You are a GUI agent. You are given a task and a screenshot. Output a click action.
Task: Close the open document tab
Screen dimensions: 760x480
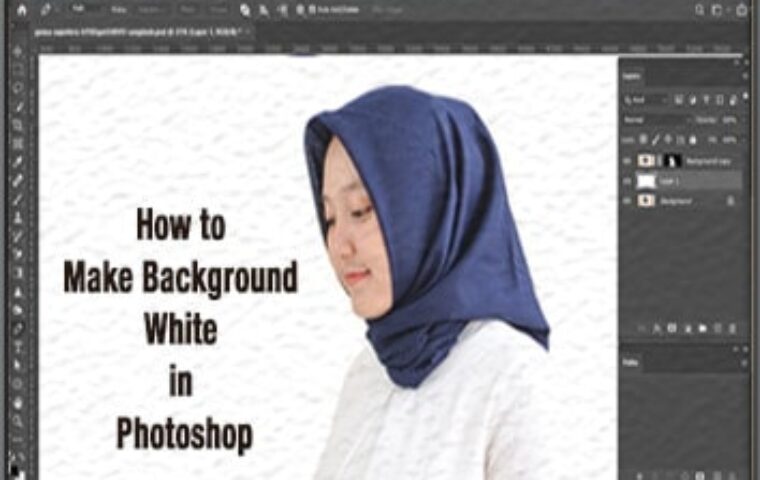click(248, 32)
